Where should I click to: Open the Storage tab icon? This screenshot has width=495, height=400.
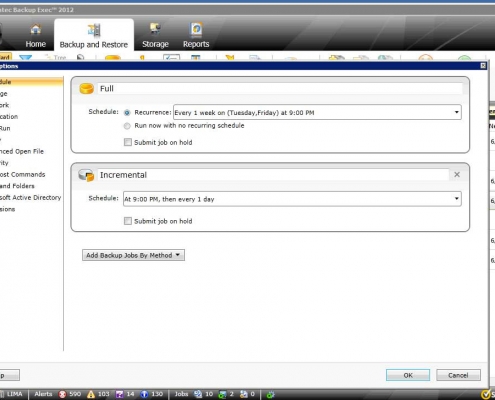(155, 29)
